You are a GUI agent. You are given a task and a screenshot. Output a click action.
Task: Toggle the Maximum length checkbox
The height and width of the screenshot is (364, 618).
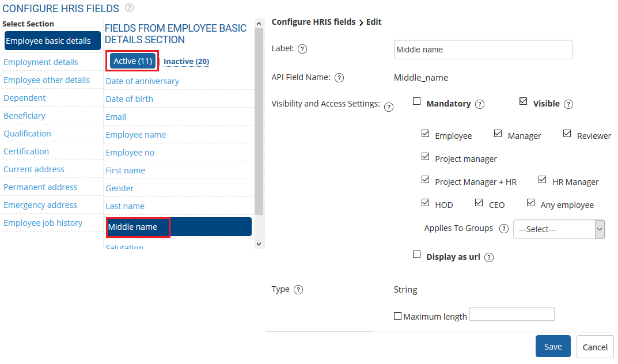coord(397,316)
